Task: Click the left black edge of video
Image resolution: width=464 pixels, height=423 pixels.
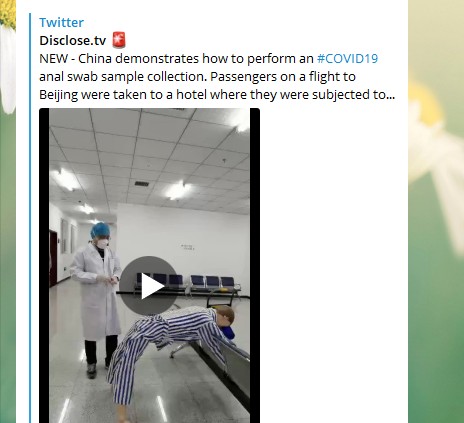Action: click(44, 266)
